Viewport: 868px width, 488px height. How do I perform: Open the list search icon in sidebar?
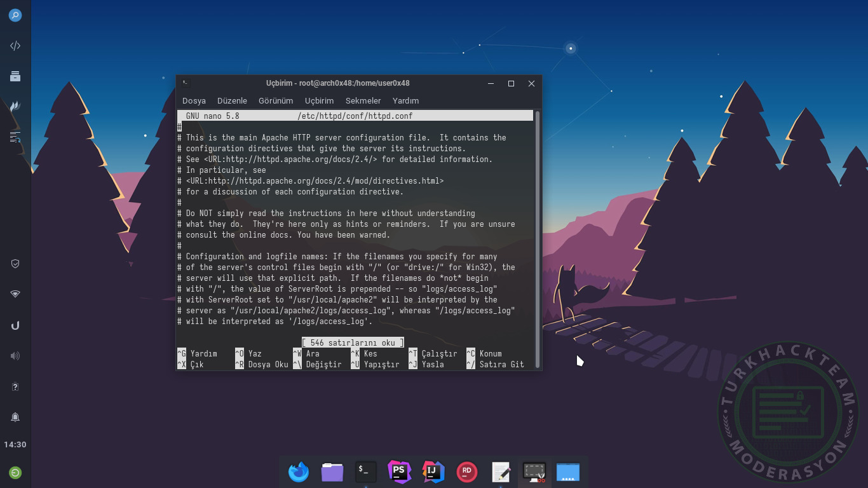pos(15,137)
